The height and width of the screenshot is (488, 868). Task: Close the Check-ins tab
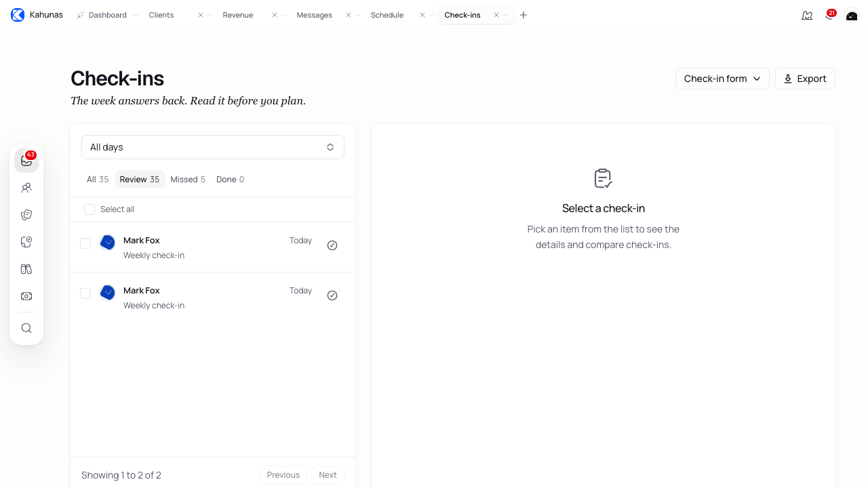496,15
